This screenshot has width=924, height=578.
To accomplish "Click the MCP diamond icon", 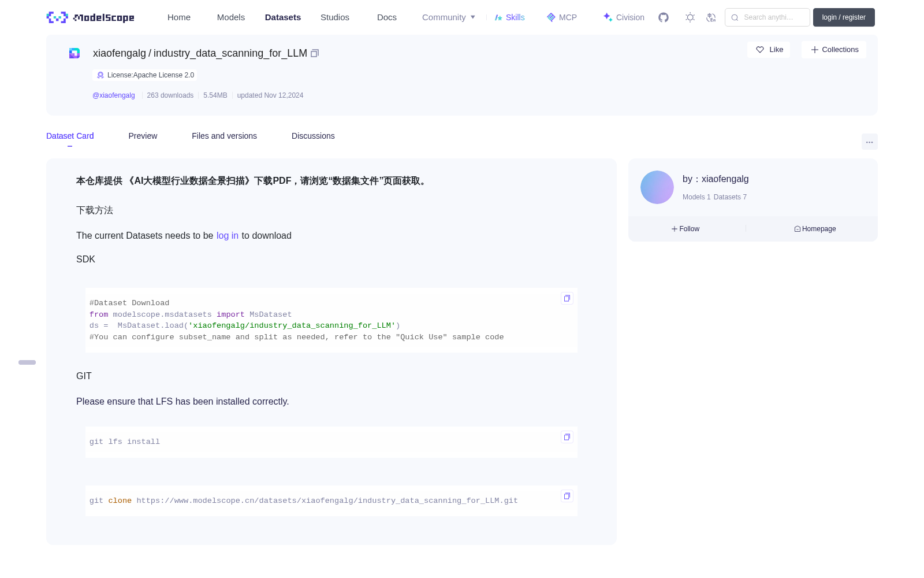I will 551,17.
